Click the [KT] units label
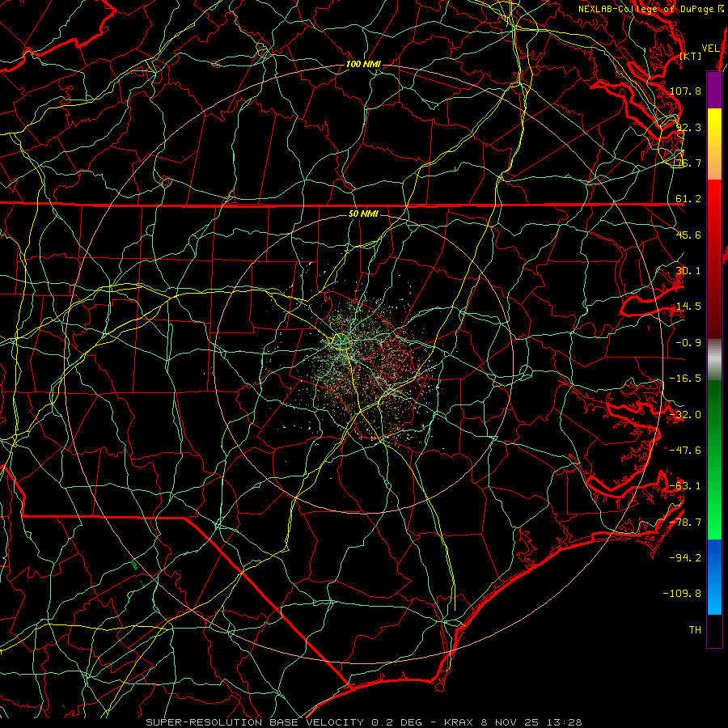 (x=690, y=56)
